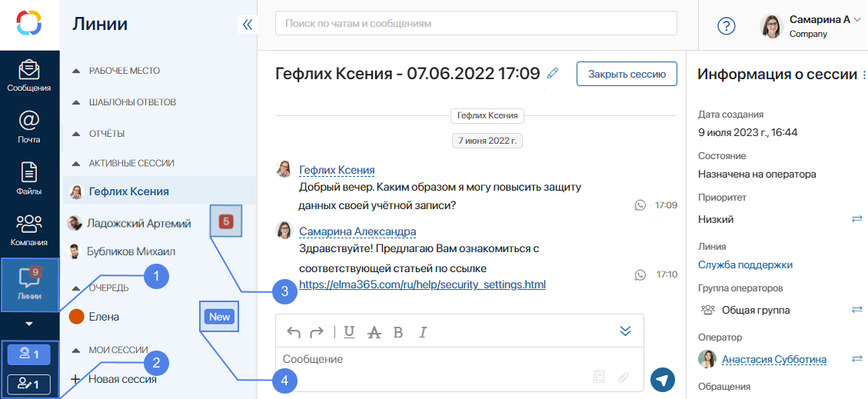868x399 pixels.
Task: Start a Новая сессия
Action: pos(115,380)
